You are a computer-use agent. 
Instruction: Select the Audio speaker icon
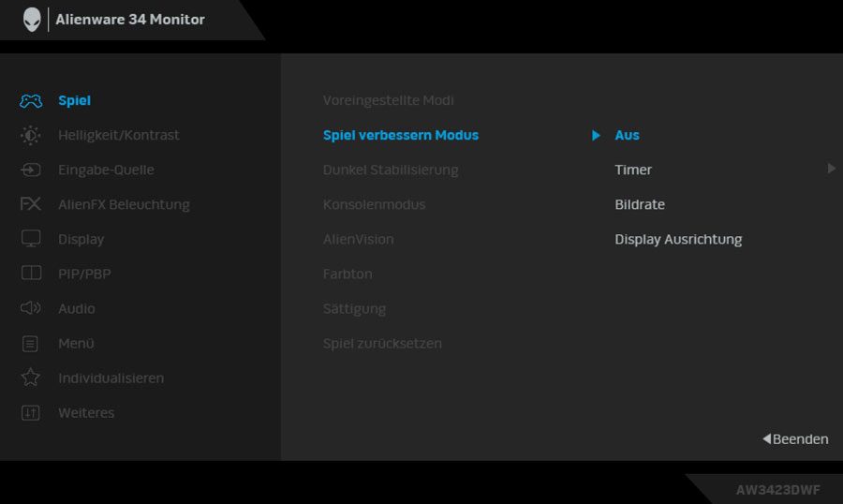coord(31,308)
